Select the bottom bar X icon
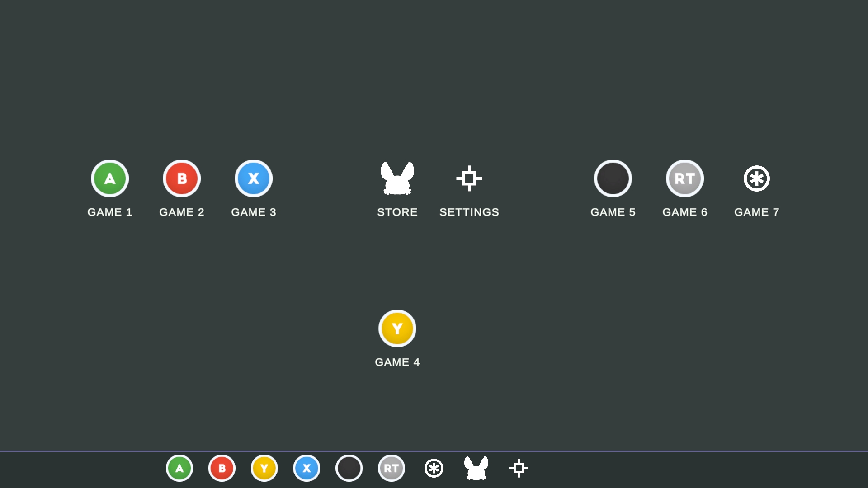The width and height of the screenshot is (868, 488). click(307, 468)
